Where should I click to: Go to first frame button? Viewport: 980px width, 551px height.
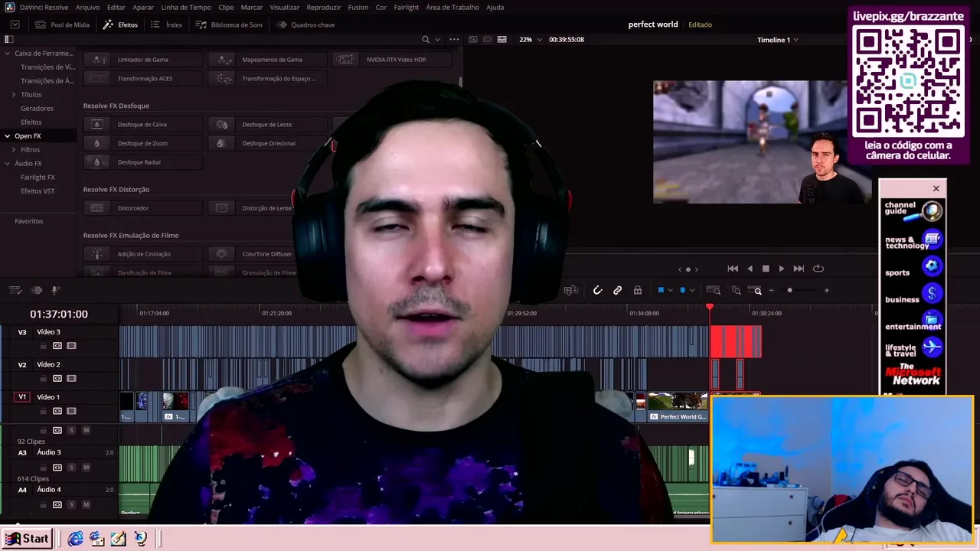click(x=733, y=269)
